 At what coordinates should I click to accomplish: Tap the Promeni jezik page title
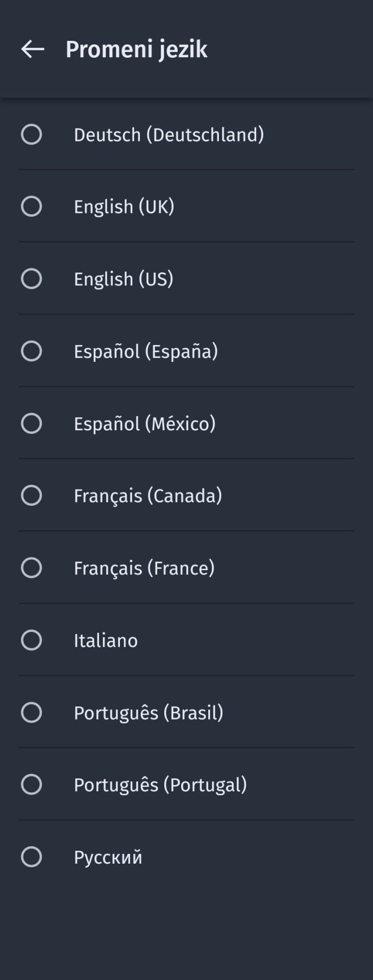click(136, 50)
